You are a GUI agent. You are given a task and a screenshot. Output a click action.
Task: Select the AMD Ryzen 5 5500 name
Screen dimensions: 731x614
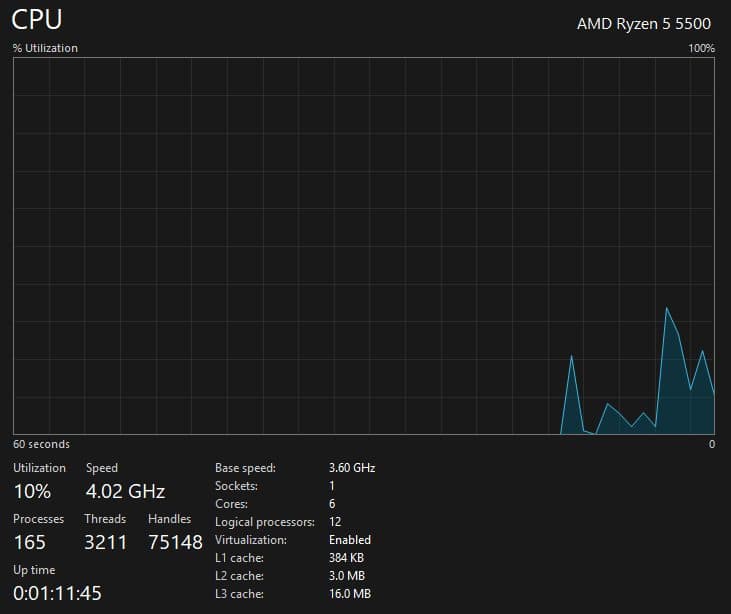(644, 23)
